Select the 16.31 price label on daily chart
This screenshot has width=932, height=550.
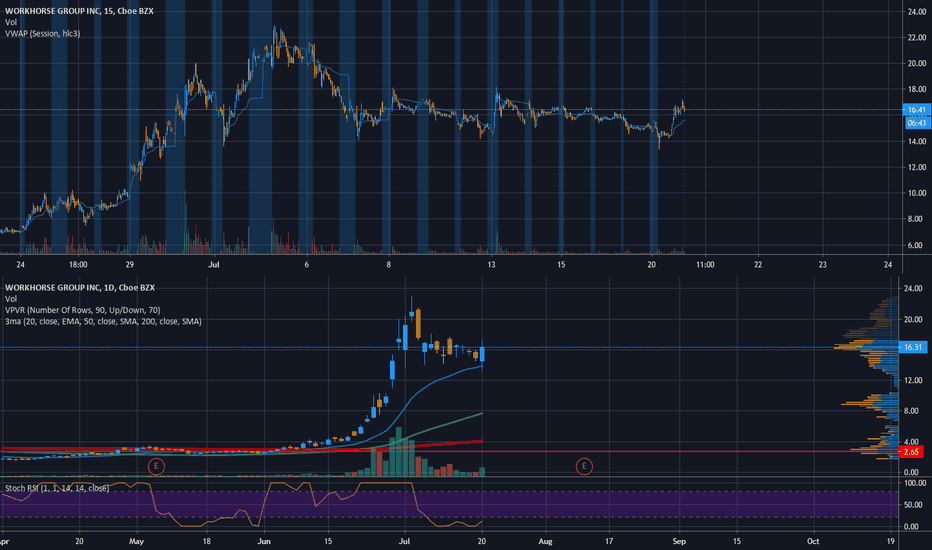pos(913,347)
